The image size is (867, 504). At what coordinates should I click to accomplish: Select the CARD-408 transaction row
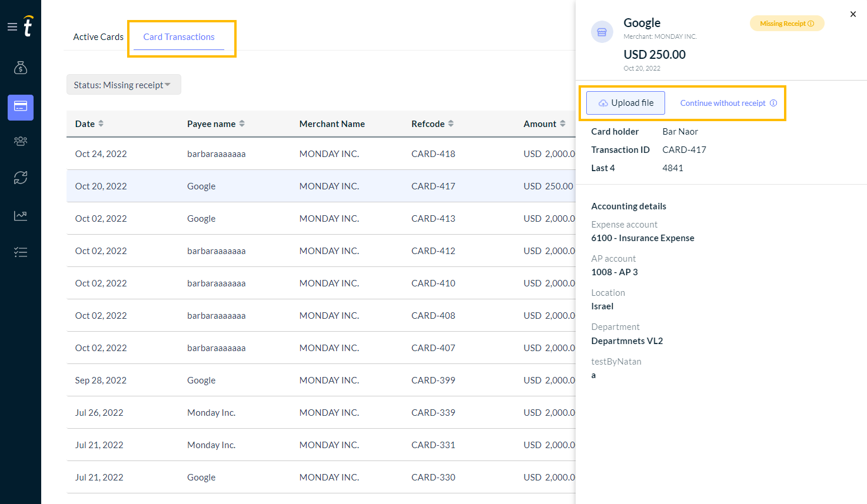pos(321,315)
